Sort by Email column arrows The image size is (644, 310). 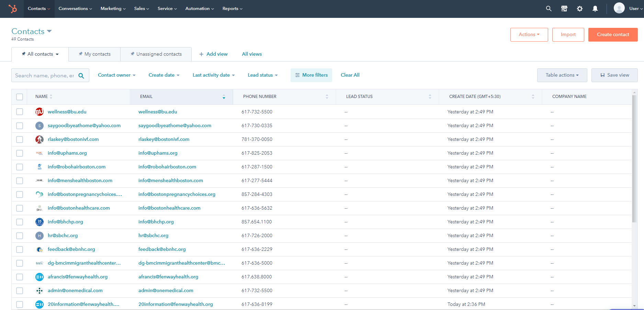coord(224,97)
